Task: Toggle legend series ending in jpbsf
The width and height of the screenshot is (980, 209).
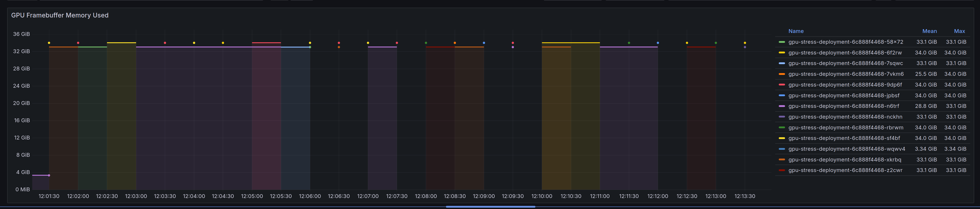Action: pos(844,95)
